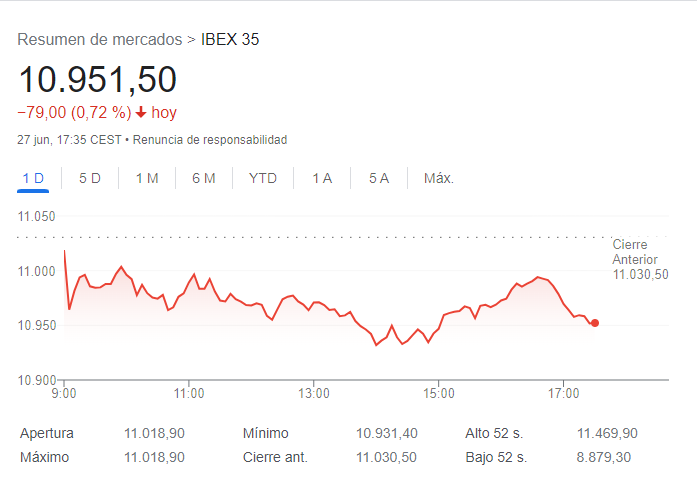The width and height of the screenshot is (697, 484).
Task: Switch to the 1 A range
Action: (322, 178)
